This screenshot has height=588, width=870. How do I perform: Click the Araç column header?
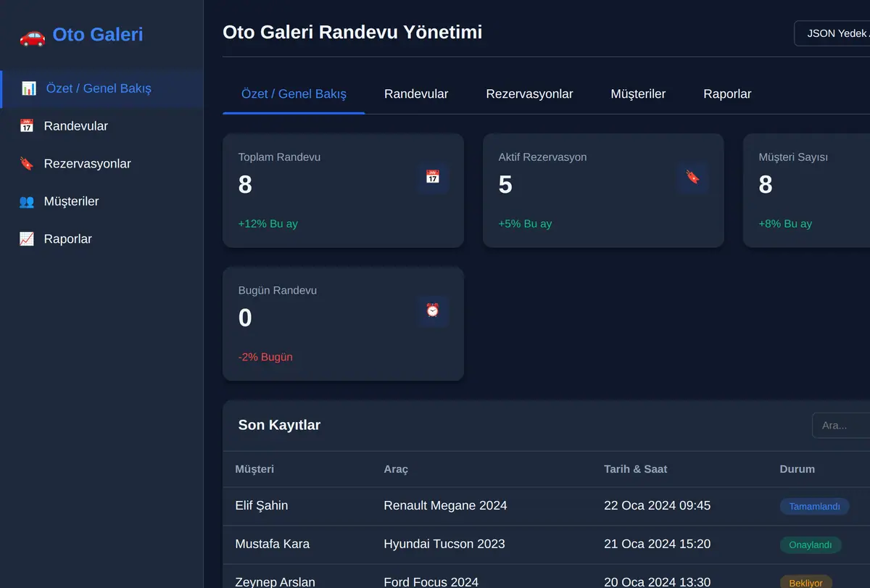click(x=396, y=469)
